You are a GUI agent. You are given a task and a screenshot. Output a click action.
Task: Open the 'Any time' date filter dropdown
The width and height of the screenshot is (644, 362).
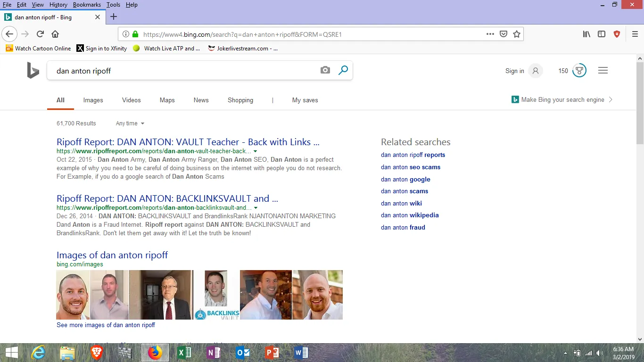[130, 123]
